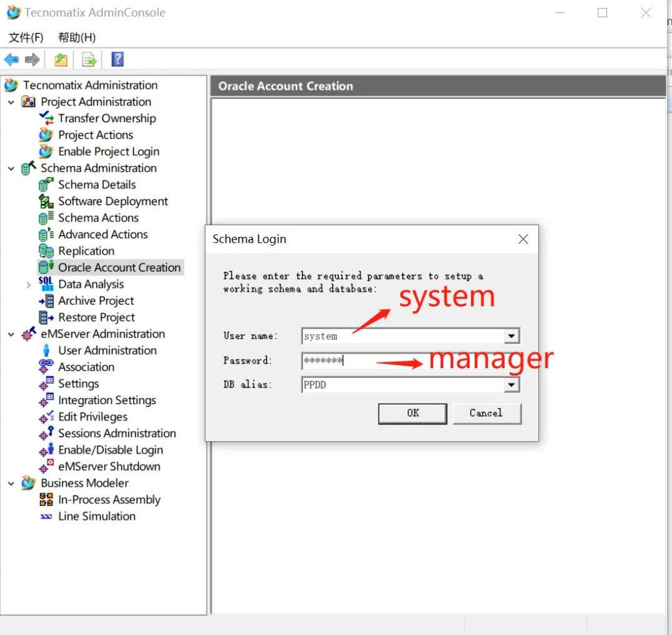The image size is (672, 635).
Task: Click the User name text field
Action: point(403,336)
